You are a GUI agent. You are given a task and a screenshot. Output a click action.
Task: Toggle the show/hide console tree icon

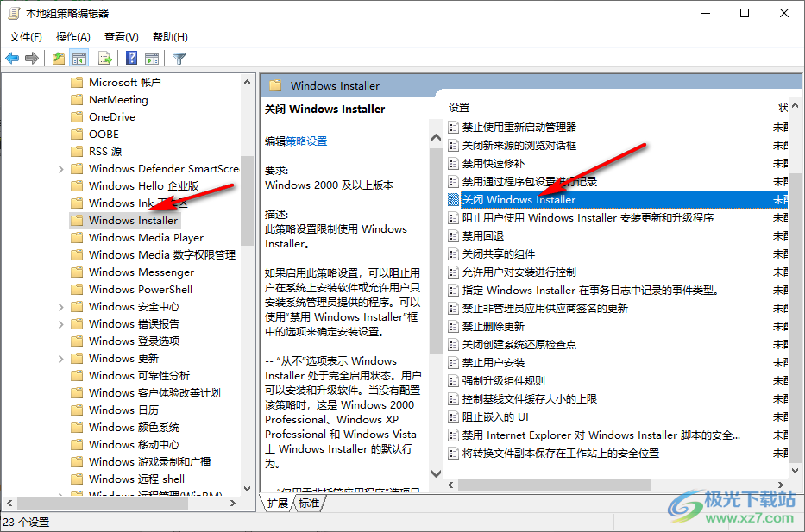point(79,59)
